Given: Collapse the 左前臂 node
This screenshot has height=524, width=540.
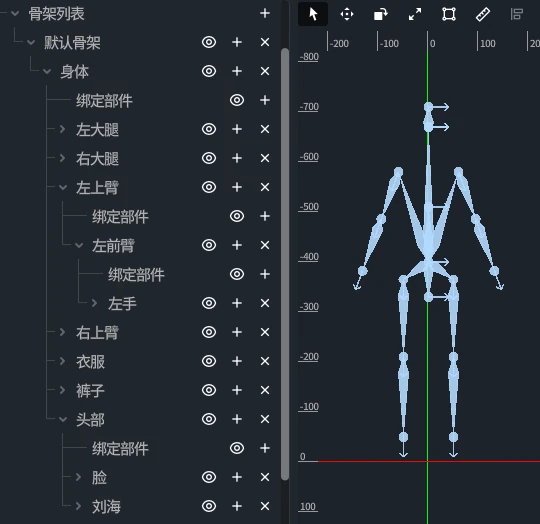Looking at the screenshot, I should click(x=79, y=245).
